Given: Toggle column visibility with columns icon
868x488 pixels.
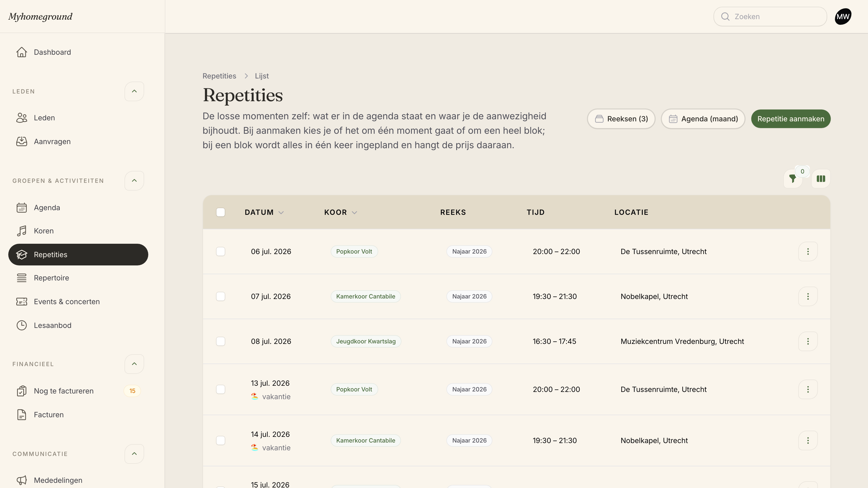Looking at the screenshot, I should coord(821,178).
